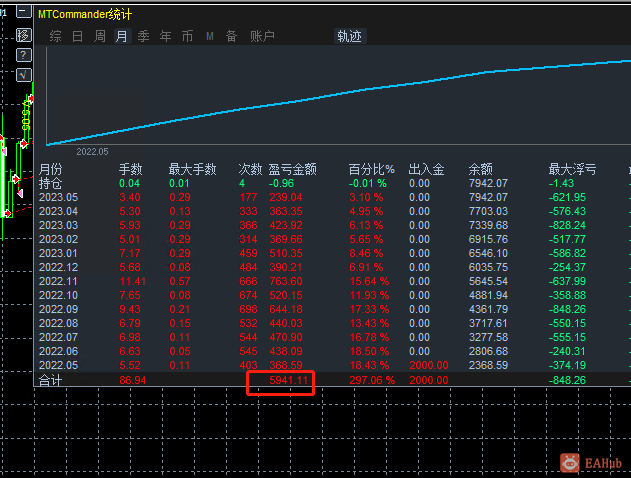Click the cyan equity curve line
This screenshot has width=631, height=478.
pos(338,94)
